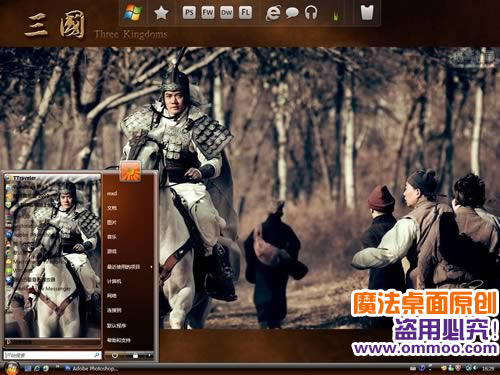This screenshot has height=375, width=500.
Task: Switch to Adobe Photoshop taskbar button
Action: click(x=91, y=368)
